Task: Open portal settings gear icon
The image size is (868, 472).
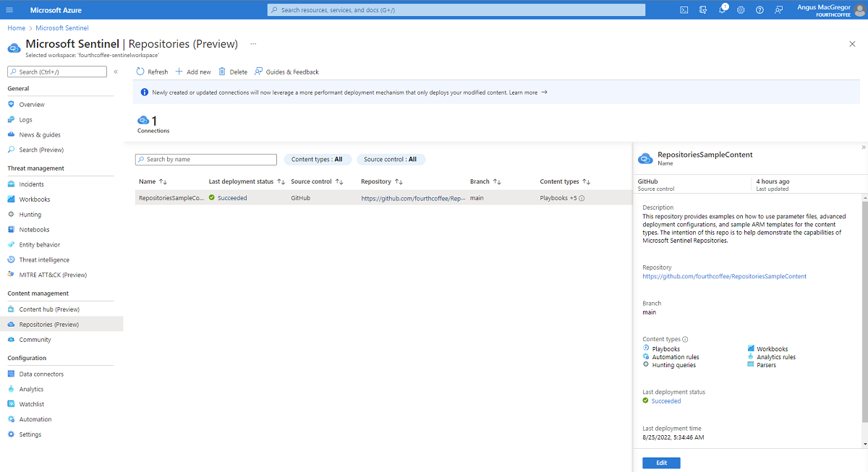Action: 741,10
